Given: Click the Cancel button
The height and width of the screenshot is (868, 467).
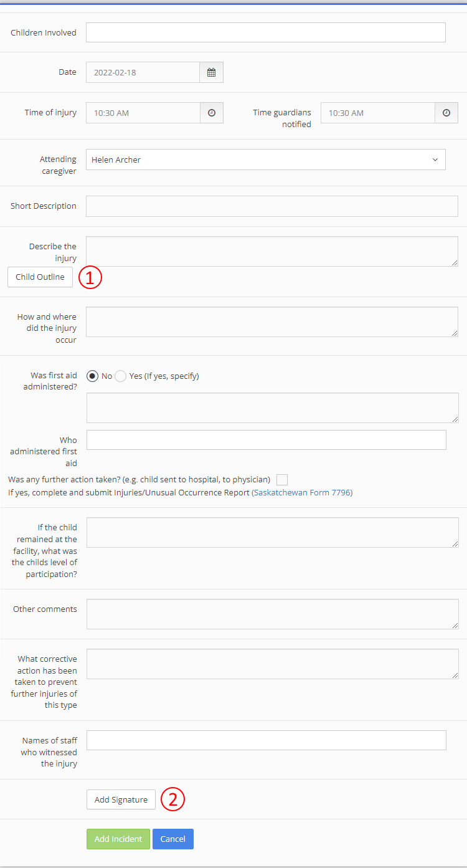Looking at the screenshot, I should 172,839.
